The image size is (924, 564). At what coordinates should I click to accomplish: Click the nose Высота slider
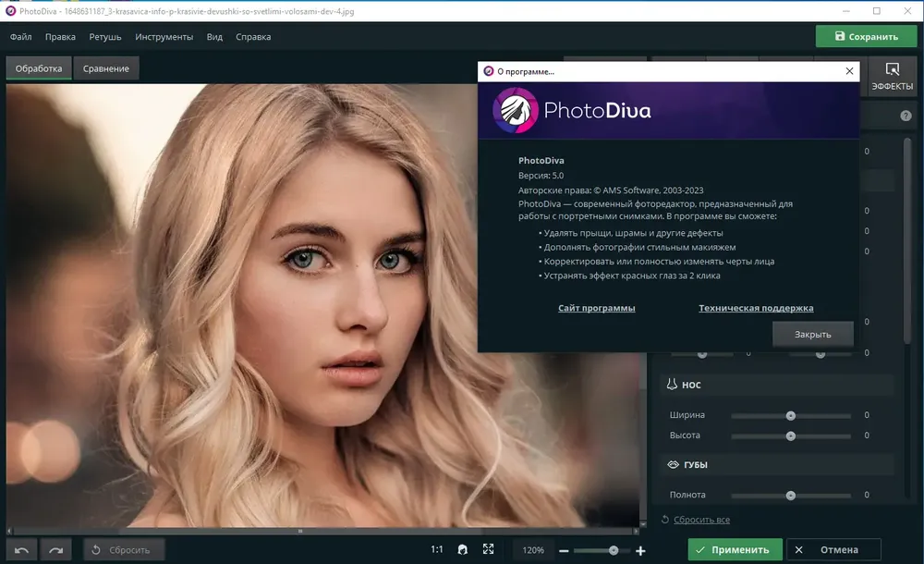tap(791, 436)
